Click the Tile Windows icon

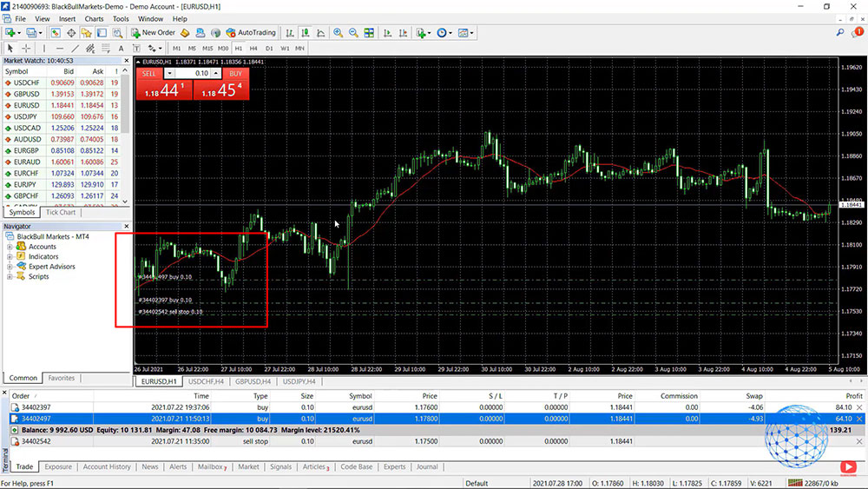click(x=369, y=33)
